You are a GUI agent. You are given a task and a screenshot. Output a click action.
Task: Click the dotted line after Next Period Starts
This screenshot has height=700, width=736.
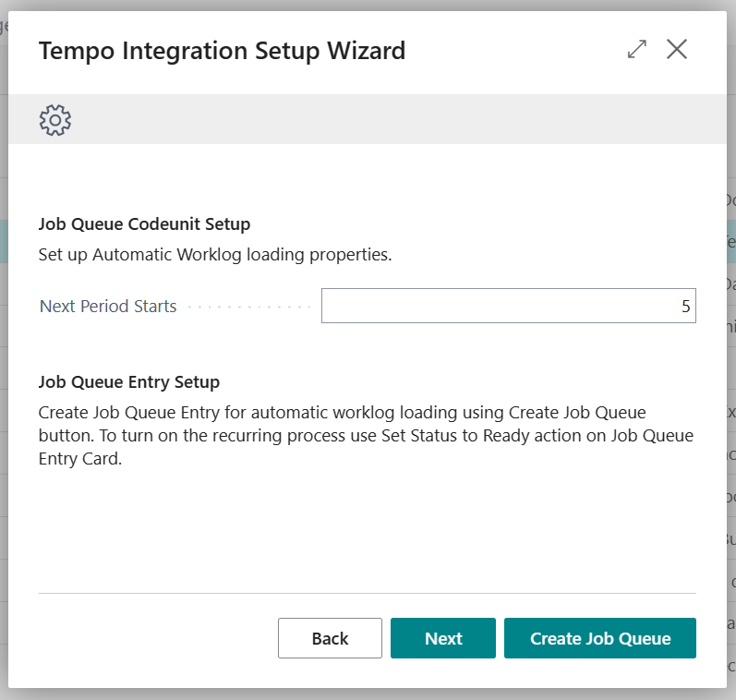(x=249, y=307)
